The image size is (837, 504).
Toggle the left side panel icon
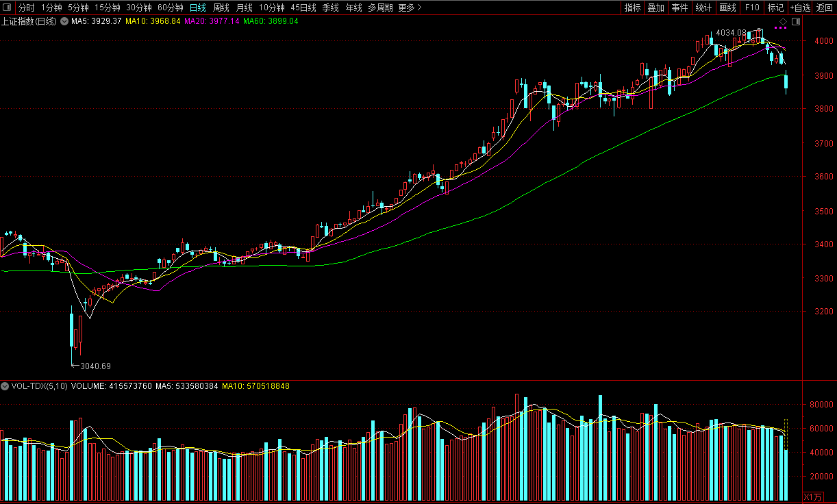7,8
